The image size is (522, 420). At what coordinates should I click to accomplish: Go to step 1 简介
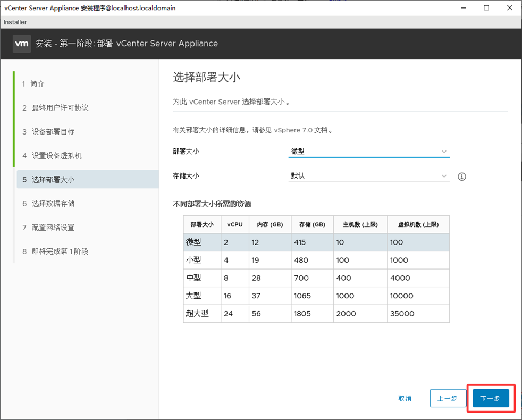click(37, 84)
